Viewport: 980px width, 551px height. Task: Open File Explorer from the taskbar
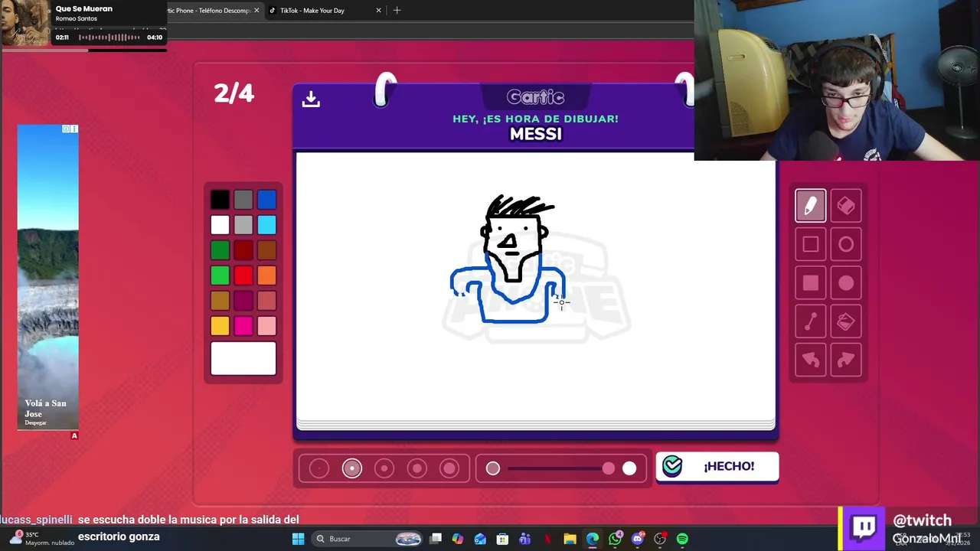click(570, 539)
